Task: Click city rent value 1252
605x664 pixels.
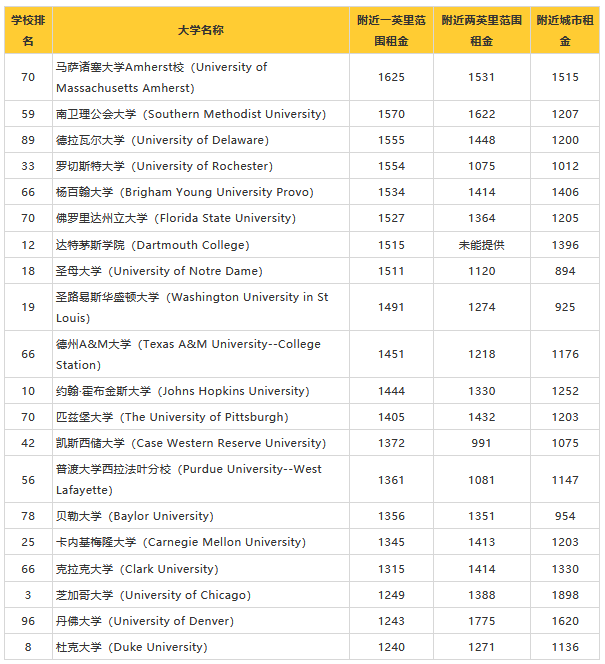Action: [565, 391]
